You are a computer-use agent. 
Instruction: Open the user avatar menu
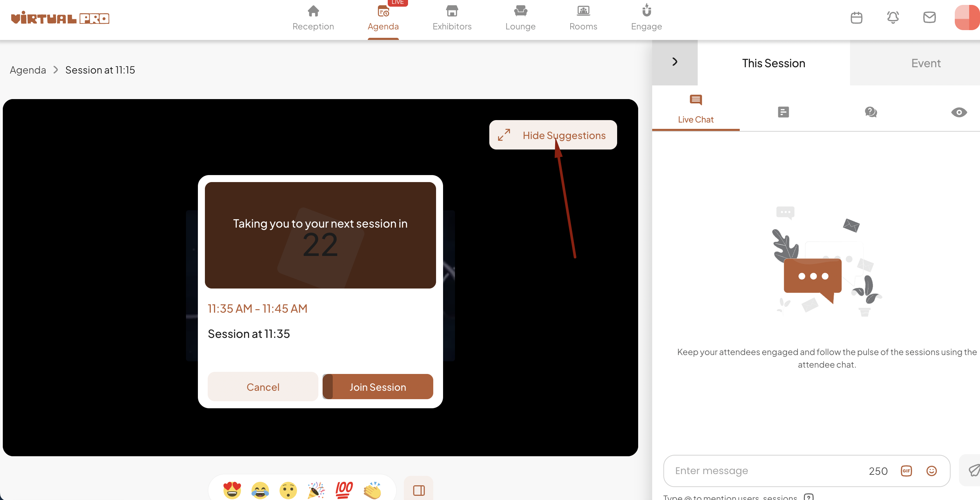967,18
